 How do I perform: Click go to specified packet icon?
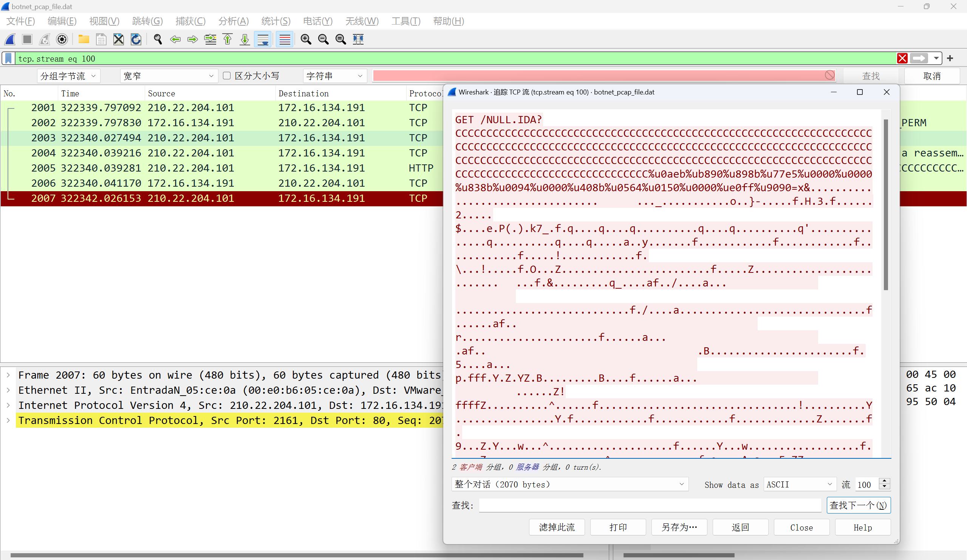click(x=210, y=39)
